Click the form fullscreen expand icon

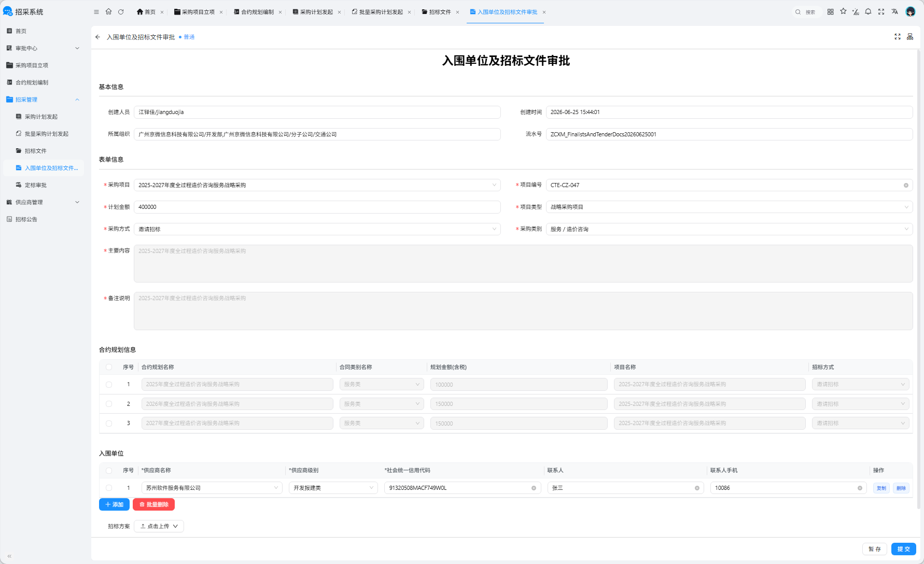[898, 37]
